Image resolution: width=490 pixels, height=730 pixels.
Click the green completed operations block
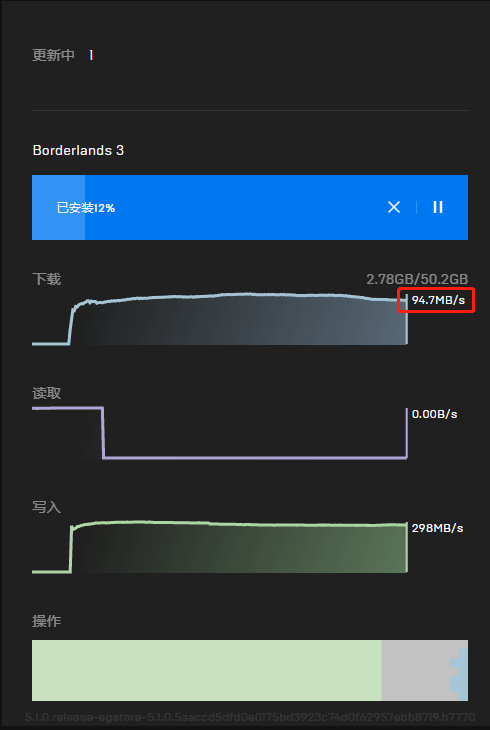[207, 670]
